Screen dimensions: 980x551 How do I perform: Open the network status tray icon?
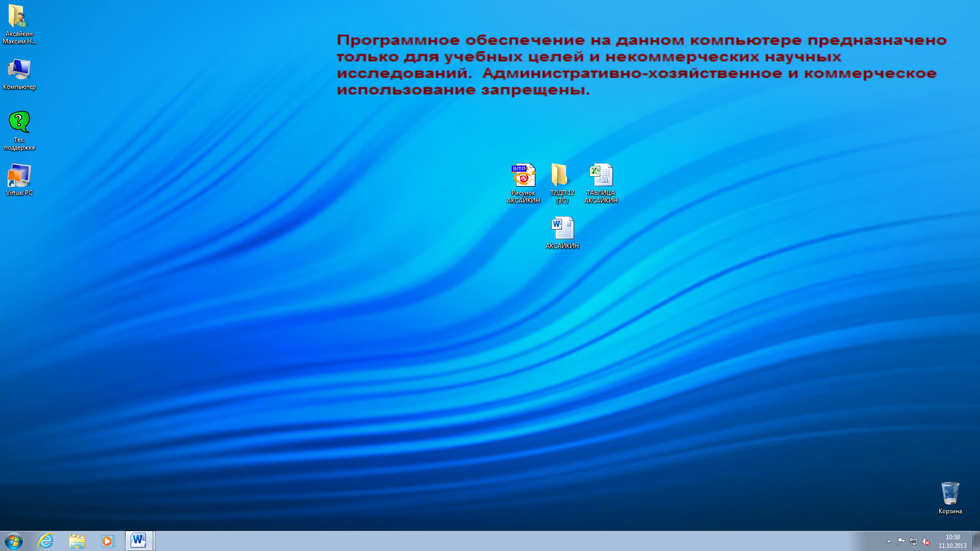pos(914,541)
